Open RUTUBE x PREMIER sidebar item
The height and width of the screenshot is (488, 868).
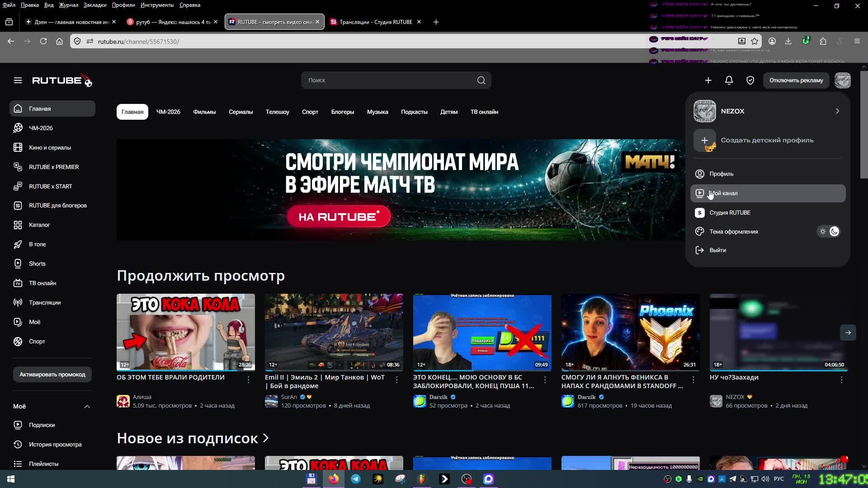(52, 167)
